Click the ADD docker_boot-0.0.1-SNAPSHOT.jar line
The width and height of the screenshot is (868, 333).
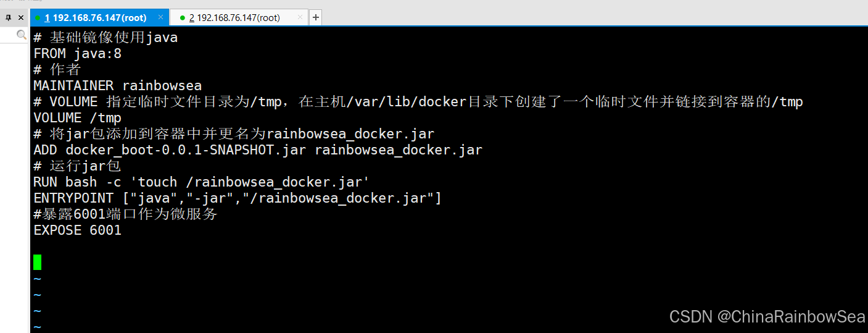click(x=258, y=150)
